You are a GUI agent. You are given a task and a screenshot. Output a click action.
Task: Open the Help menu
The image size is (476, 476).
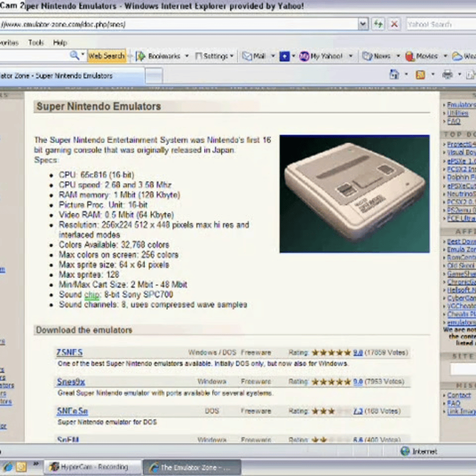(60, 42)
